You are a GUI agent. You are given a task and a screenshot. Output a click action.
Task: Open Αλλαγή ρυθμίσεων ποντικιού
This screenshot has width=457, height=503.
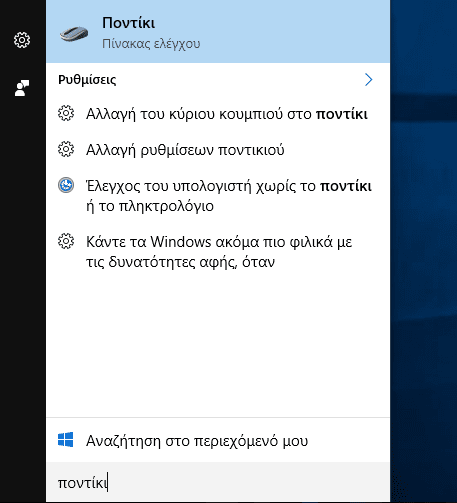[218, 150]
